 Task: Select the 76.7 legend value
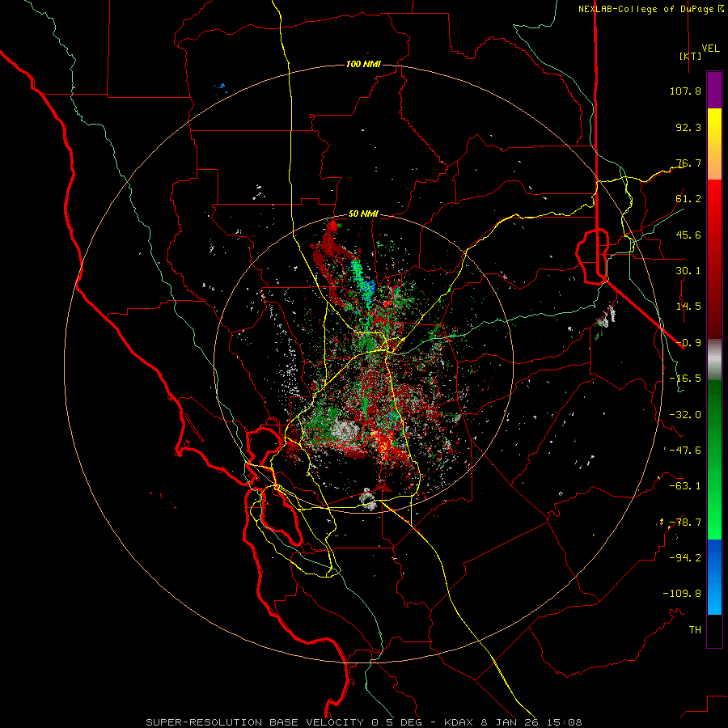[688, 163]
